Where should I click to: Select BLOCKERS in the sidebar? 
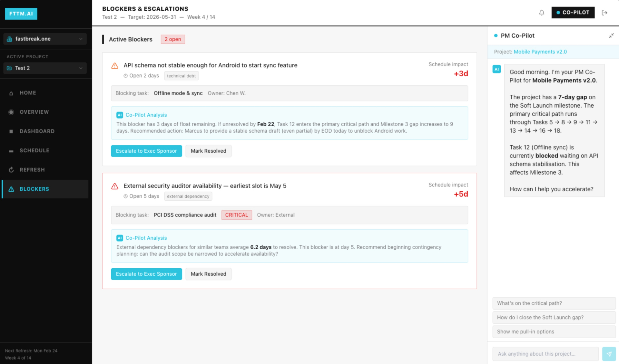[45, 189]
